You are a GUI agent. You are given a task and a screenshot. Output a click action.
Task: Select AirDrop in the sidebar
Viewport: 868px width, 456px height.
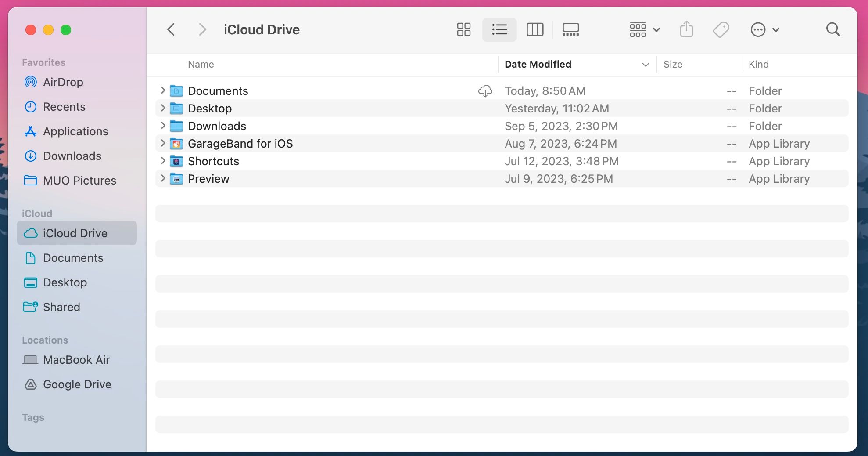point(63,82)
